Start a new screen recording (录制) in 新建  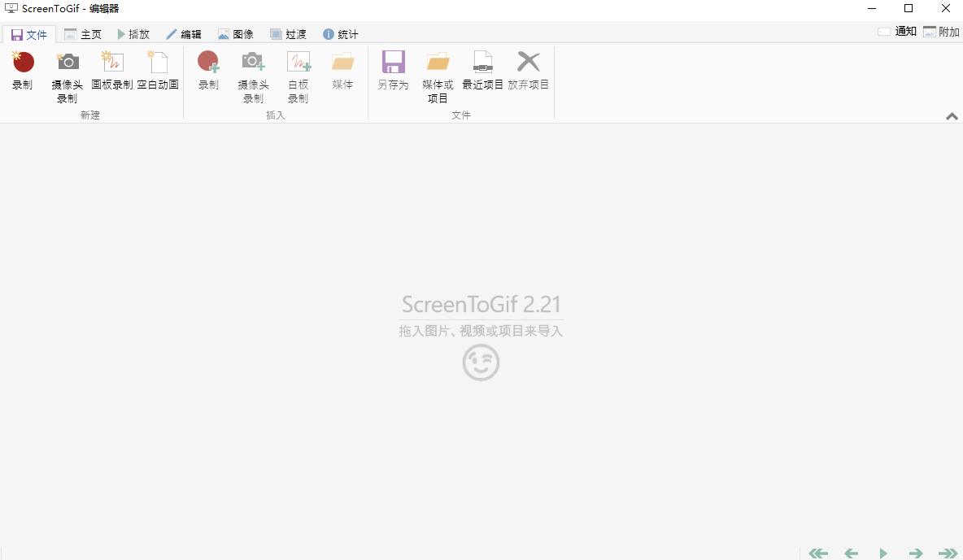(x=23, y=70)
